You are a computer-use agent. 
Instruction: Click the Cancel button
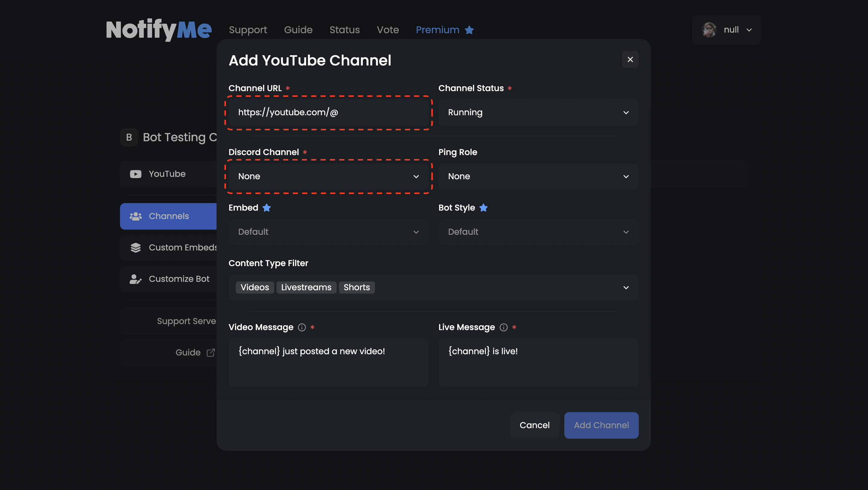pyautogui.click(x=534, y=425)
